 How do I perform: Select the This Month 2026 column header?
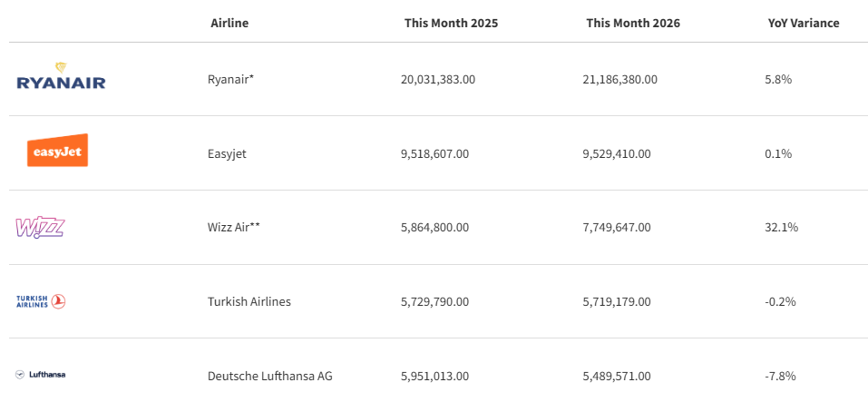coord(633,24)
